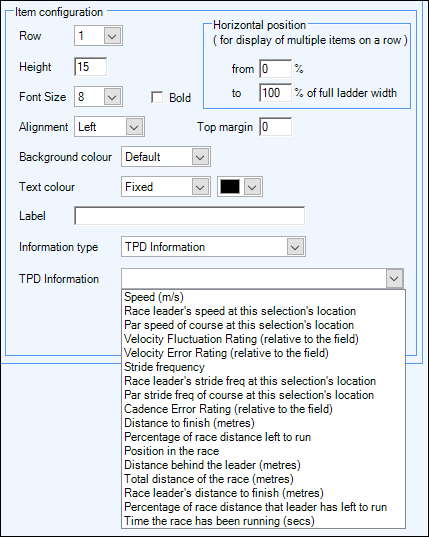Expand the Text colour Fixed dropdown
Viewport: 429px width, 537px height.
pyautogui.click(x=200, y=187)
